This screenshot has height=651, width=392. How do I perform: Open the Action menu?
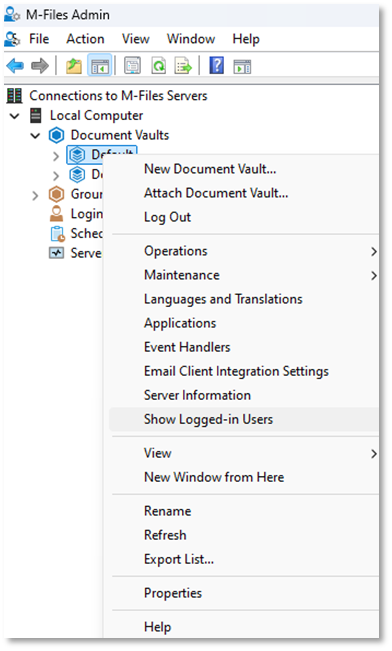(x=86, y=39)
